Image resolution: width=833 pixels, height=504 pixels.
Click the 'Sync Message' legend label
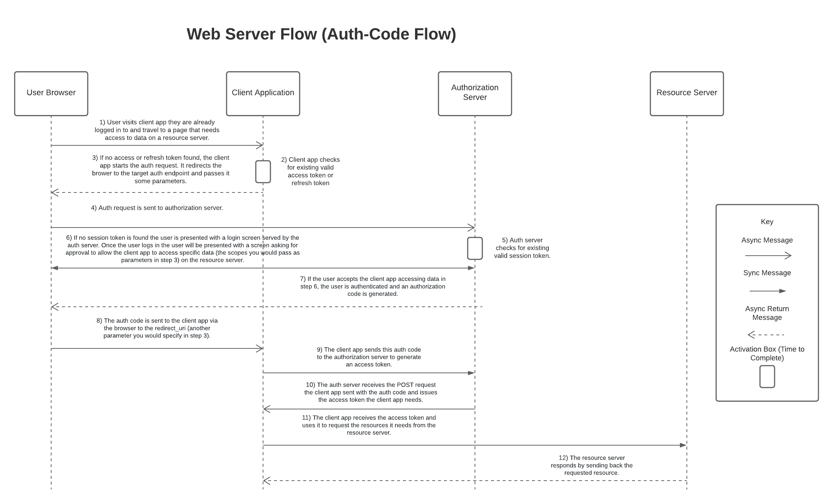[767, 273]
